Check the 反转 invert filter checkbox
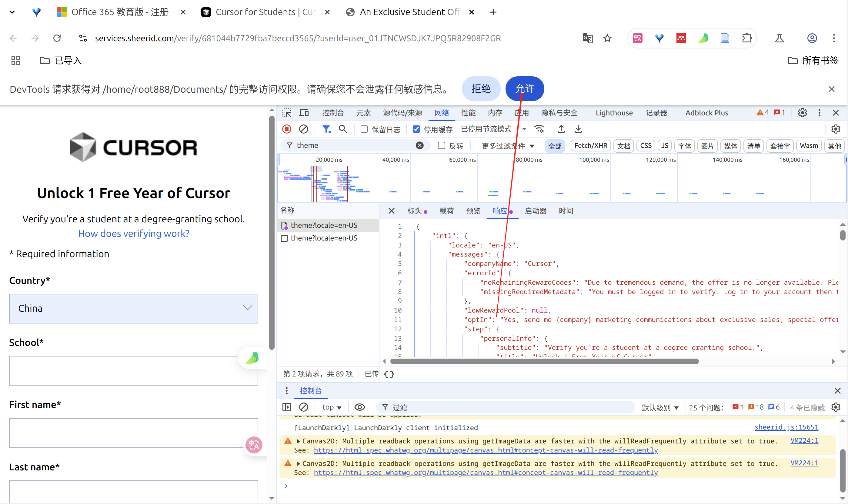The height and width of the screenshot is (504, 848). click(x=442, y=146)
